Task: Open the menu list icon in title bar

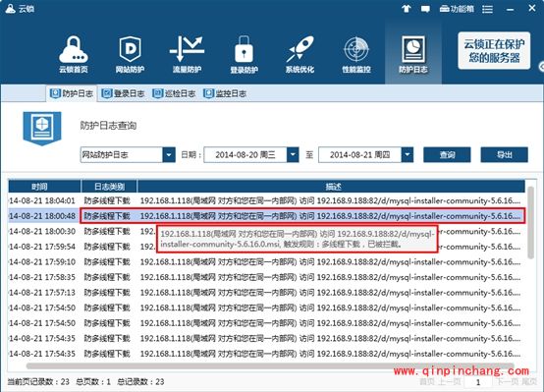Action: tap(487, 10)
